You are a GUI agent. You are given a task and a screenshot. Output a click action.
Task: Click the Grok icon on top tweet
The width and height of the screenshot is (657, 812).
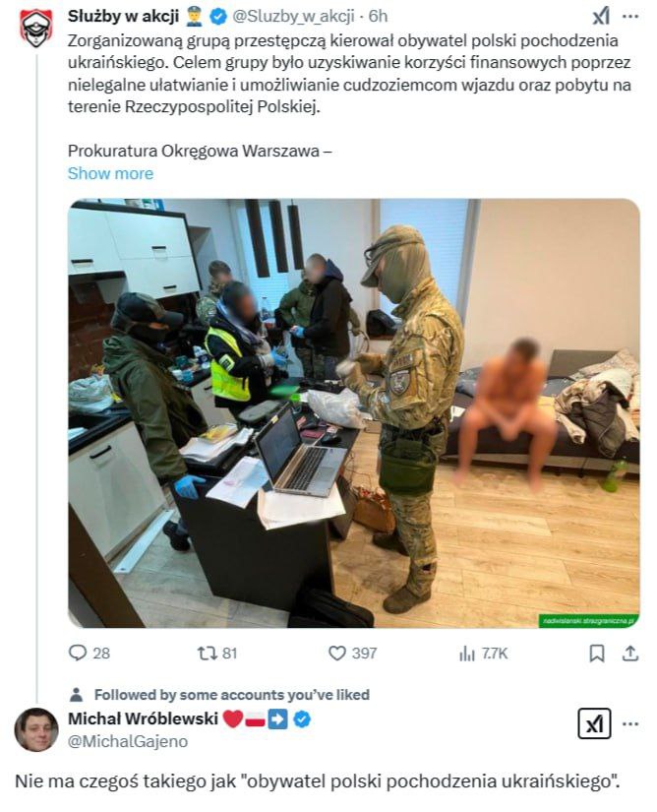pyautogui.click(x=601, y=17)
